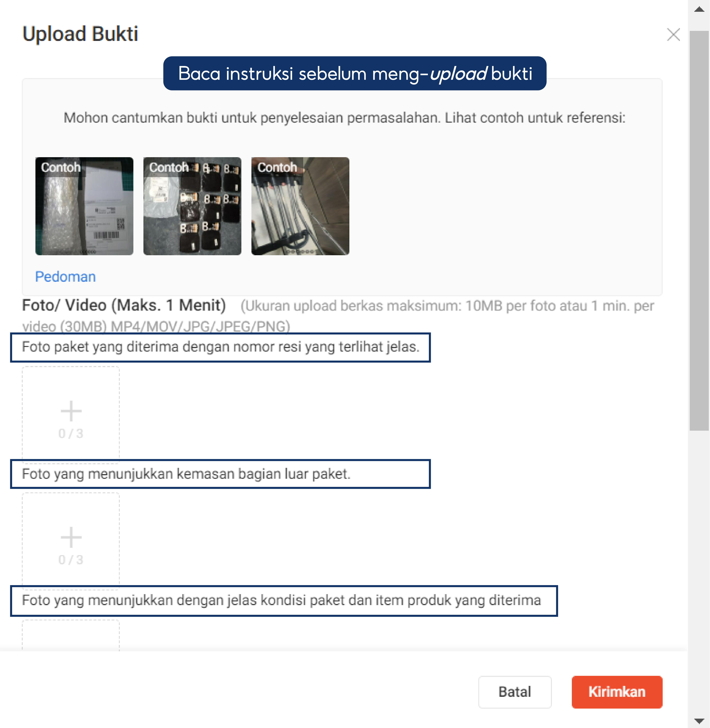Click plus icon under outer packaging photo label
710x728 pixels.
(x=71, y=538)
